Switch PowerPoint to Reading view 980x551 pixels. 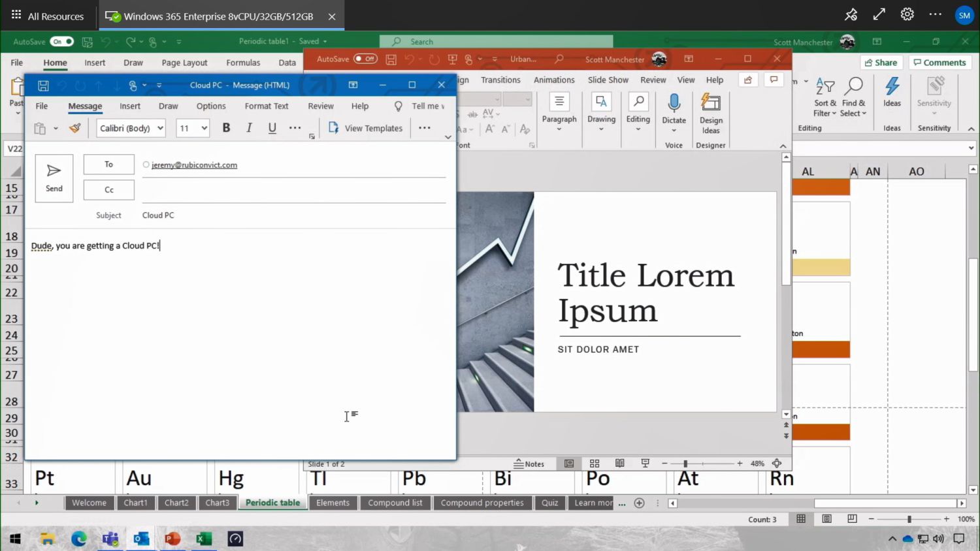click(620, 464)
